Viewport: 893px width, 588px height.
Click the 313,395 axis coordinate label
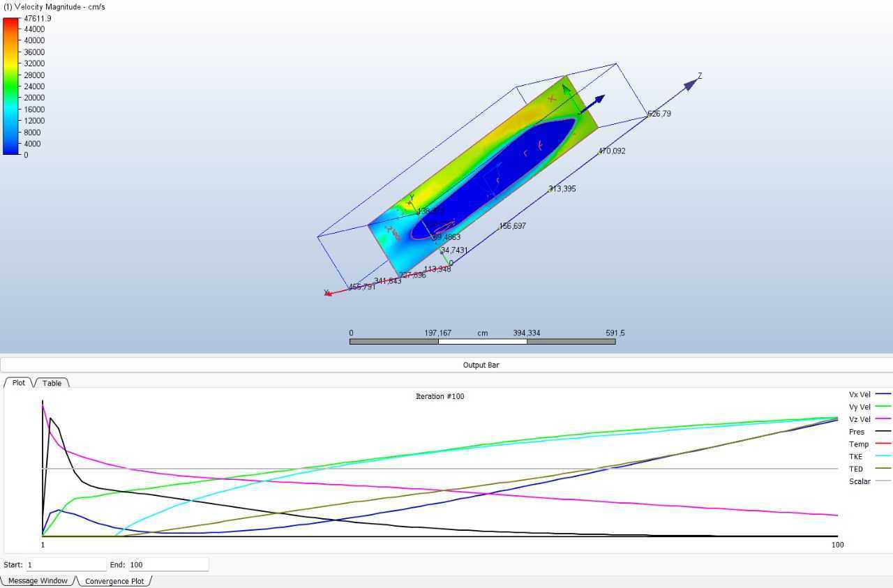point(562,189)
